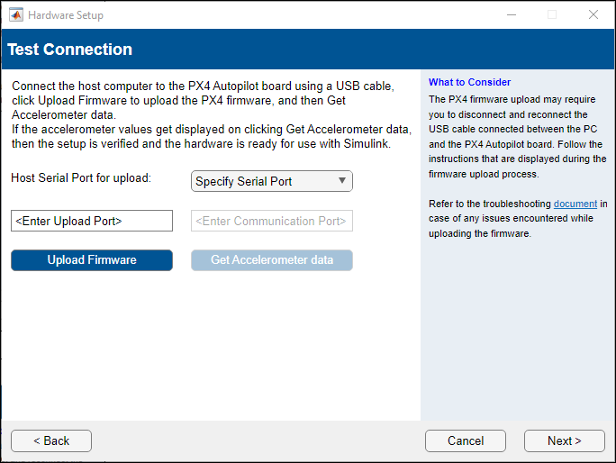Screen dimensions: 616x463
Task: Open the troubleshooting document link
Action: coord(575,204)
